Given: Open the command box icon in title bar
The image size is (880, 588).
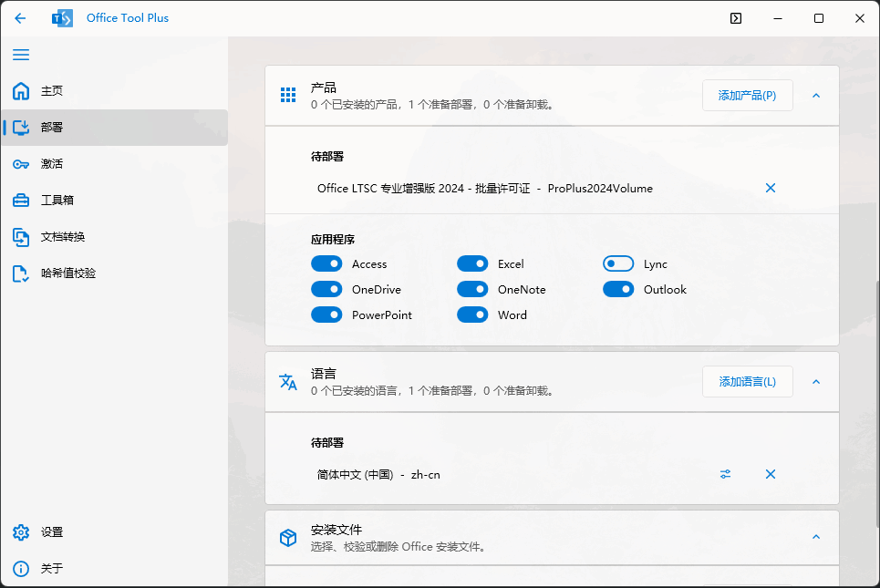Looking at the screenshot, I should [x=736, y=18].
